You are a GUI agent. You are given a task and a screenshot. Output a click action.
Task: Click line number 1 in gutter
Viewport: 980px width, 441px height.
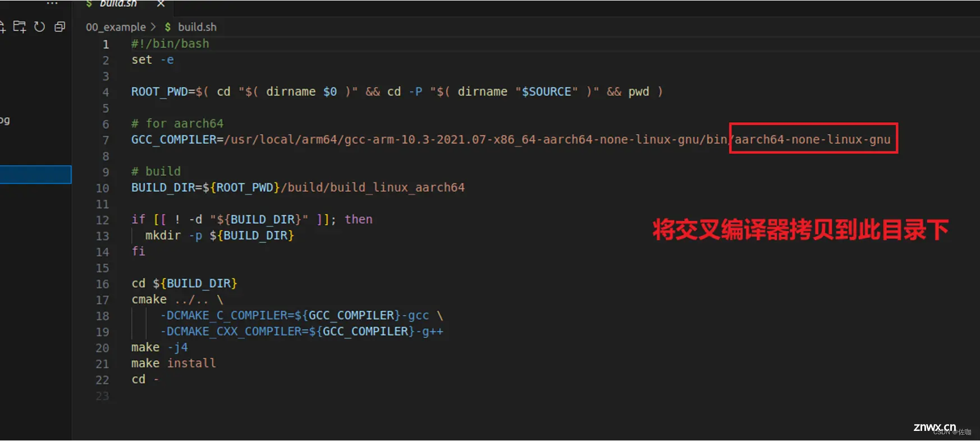pos(106,44)
